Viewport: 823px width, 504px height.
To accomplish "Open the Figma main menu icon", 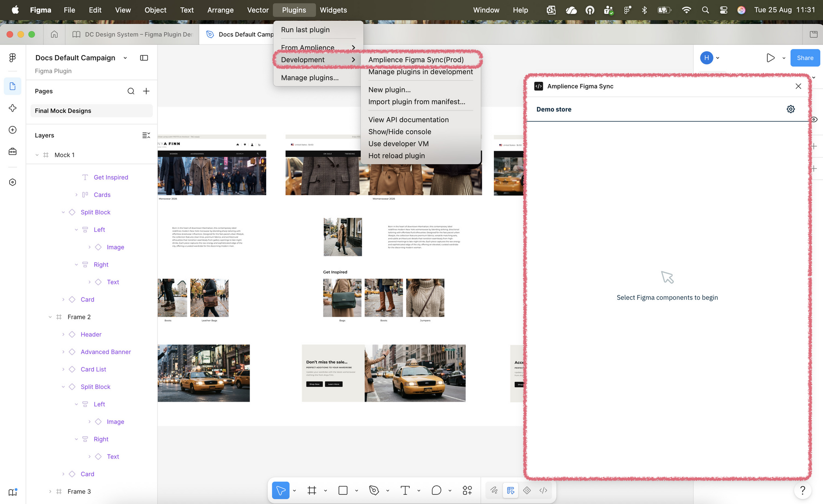I will pyautogui.click(x=12, y=57).
